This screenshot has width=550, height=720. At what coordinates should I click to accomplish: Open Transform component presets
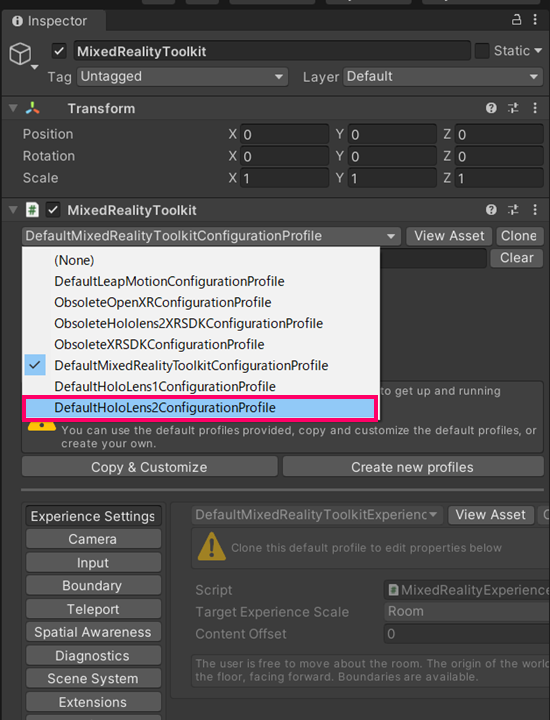(513, 108)
